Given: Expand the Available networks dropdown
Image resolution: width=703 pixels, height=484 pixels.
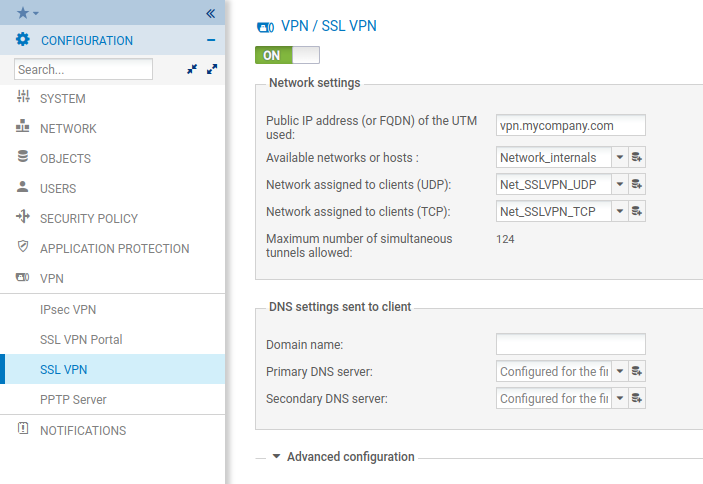Looking at the screenshot, I should click(619, 157).
